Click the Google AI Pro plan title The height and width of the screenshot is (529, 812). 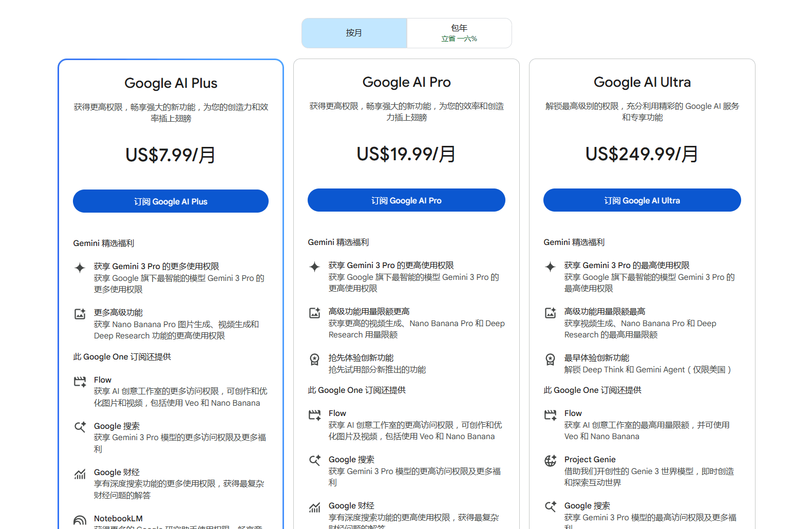pos(406,82)
